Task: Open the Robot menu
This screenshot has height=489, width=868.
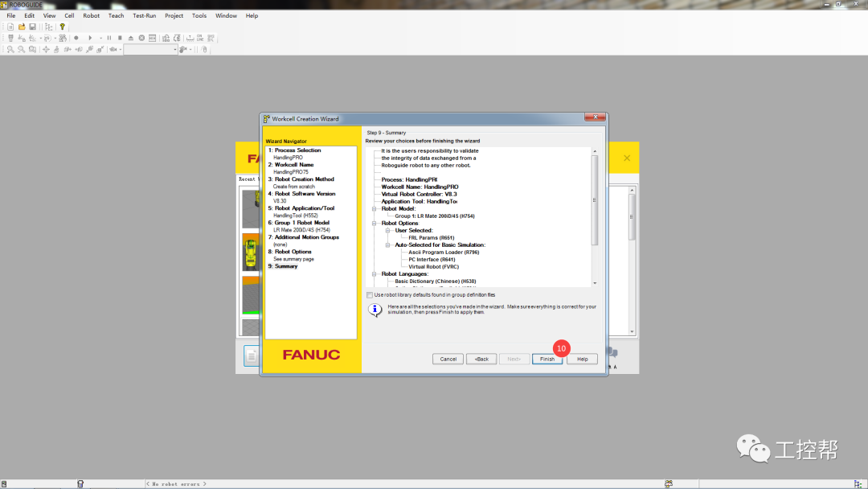Action: pos(92,15)
